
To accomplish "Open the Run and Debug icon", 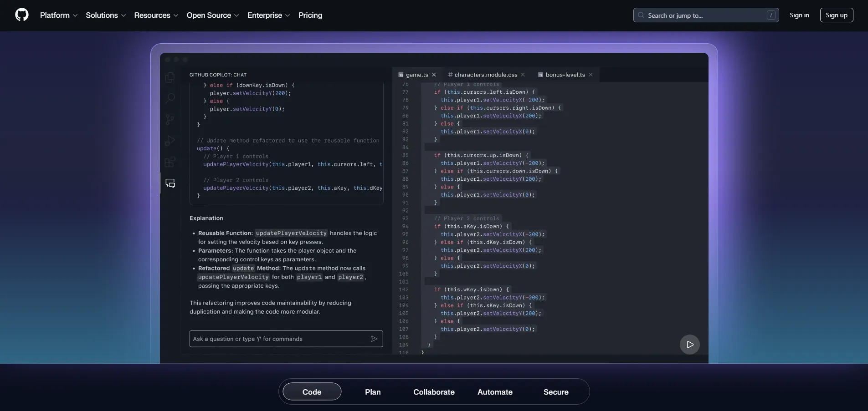I will 169,141.
